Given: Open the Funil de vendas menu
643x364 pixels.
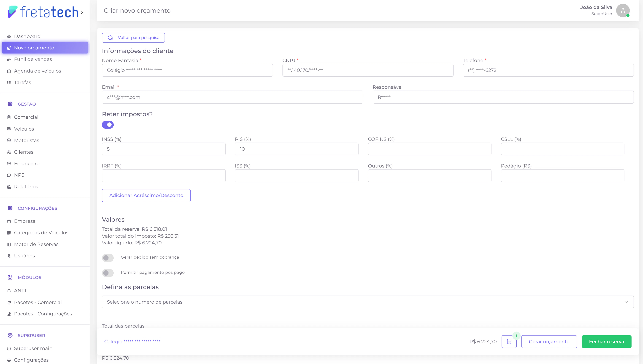Looking at the screenshot, I should coord(33,59).
